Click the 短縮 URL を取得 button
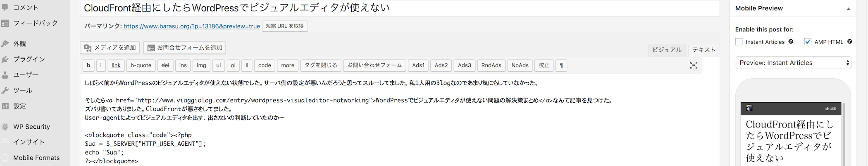The width and height of the screenshot is (868, 166). pyautogui.click(x=285, y=26)
